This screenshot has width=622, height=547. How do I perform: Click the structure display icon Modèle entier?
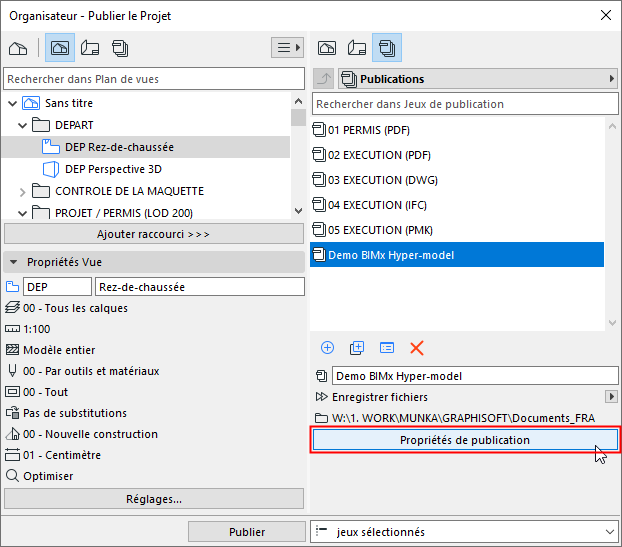[x=12, y=350]
